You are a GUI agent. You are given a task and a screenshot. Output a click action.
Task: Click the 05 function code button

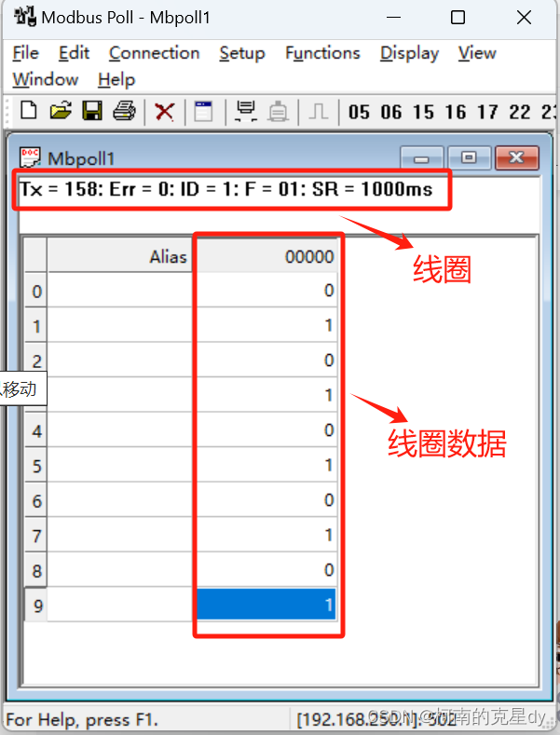point(359,112)
